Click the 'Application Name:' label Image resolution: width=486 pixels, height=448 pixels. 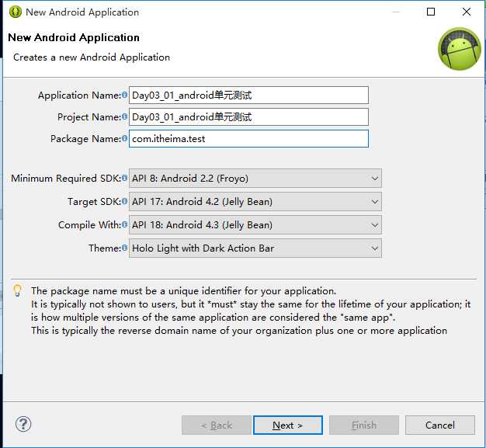click(x=79, y=96)
